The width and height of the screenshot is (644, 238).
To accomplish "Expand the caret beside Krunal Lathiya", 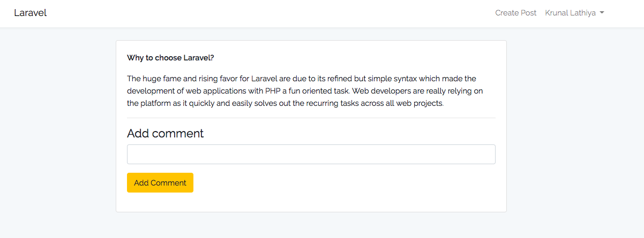I will [602, 13].
